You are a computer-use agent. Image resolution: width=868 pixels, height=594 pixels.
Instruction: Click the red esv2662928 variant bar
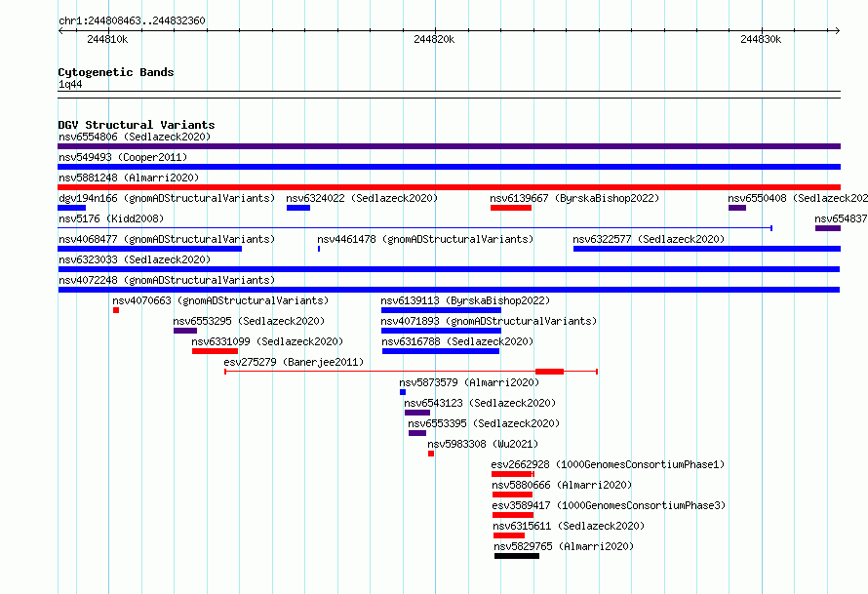pos(513,474)
